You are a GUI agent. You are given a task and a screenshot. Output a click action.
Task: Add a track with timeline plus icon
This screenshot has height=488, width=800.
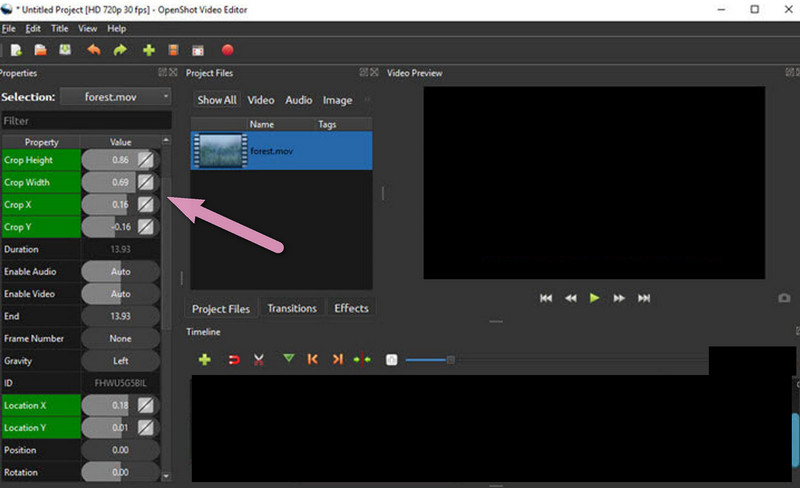pos(205,360)
